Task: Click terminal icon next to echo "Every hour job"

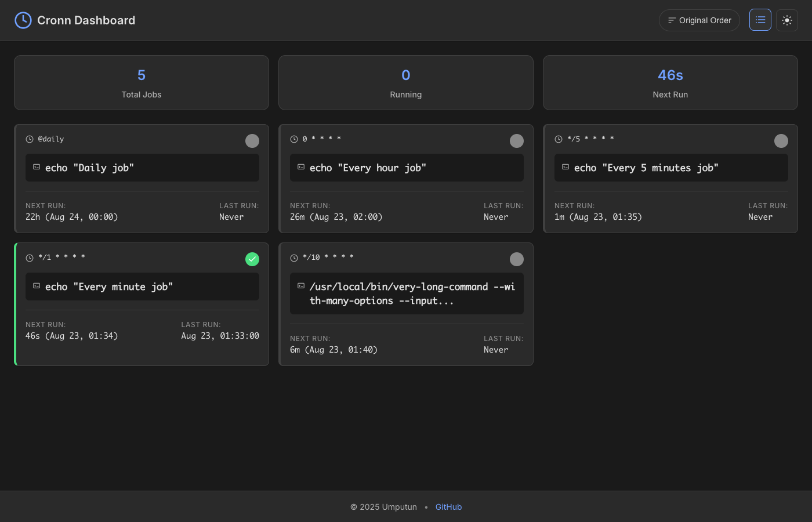Action: click(301, 167)
